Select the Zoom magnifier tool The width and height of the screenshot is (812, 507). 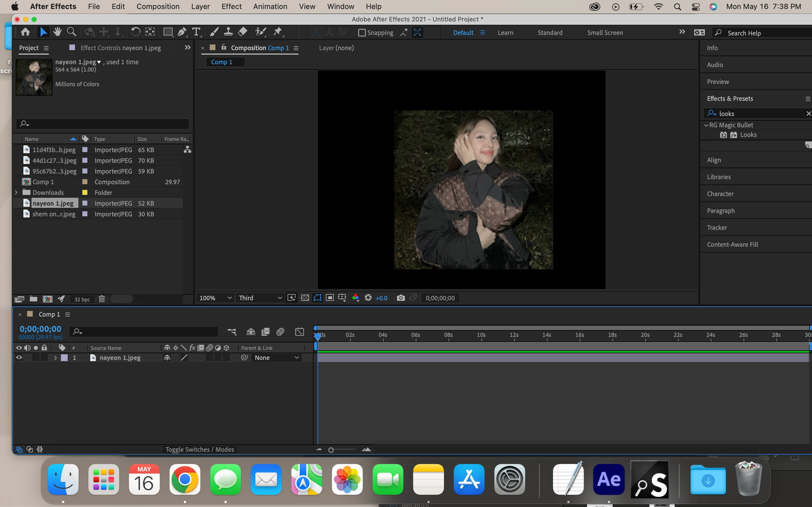71,32
